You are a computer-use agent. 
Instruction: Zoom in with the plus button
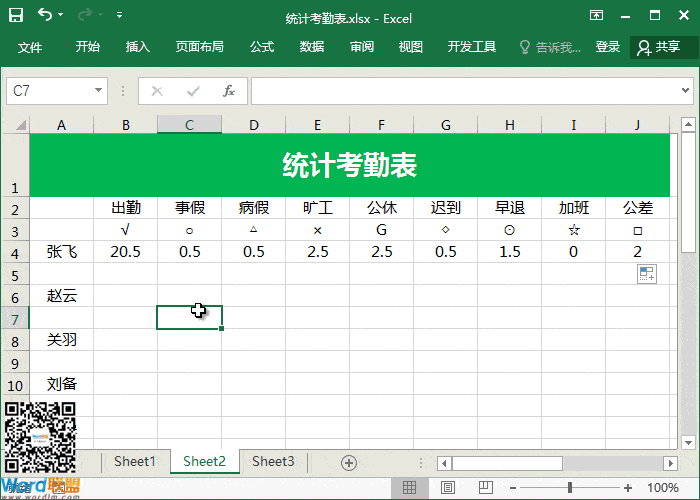coord(628,488)
